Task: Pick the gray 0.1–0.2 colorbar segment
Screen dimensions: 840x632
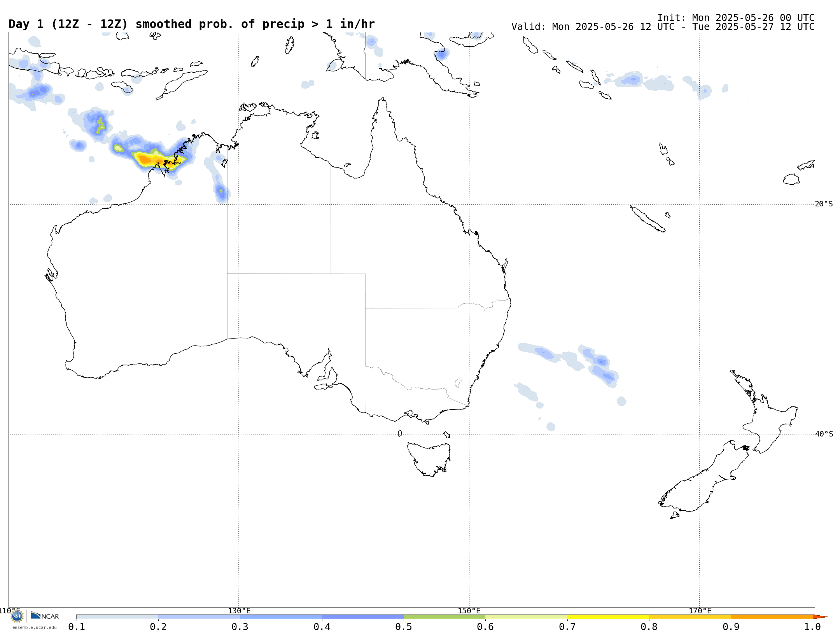Action: pyautogui.click(x=117, y=617)
